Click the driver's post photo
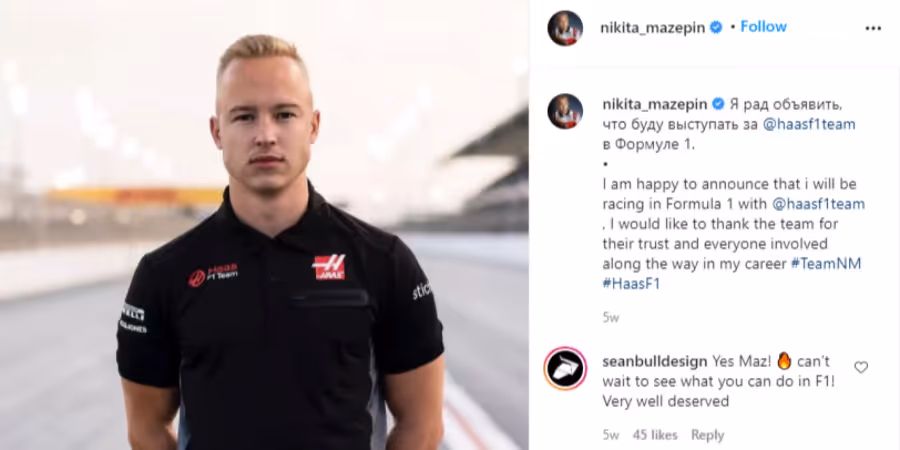 tap(264, 225)
